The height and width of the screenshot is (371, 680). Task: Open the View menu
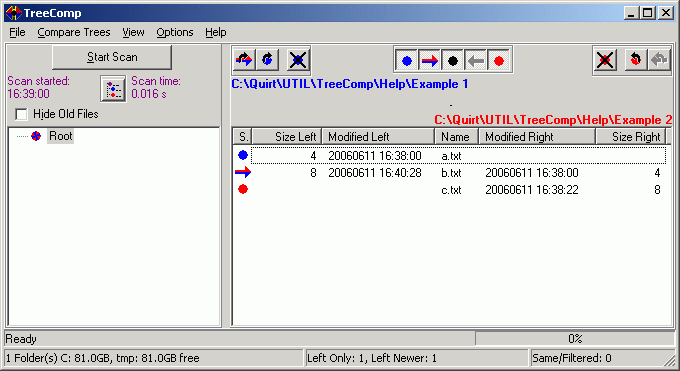click(133, 33)
